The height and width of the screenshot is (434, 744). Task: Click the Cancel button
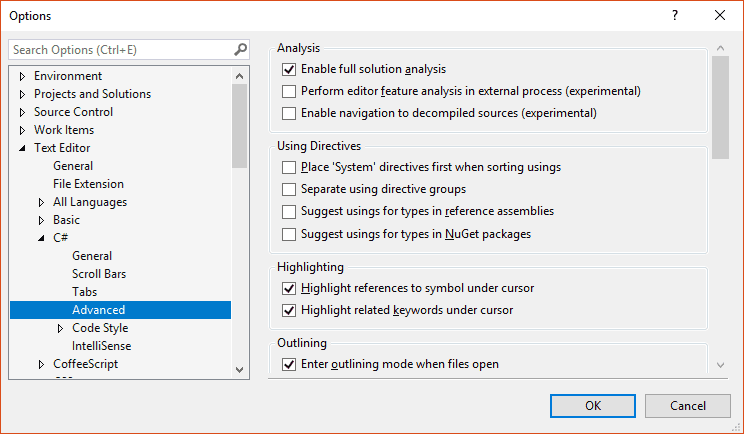(688, 406)
